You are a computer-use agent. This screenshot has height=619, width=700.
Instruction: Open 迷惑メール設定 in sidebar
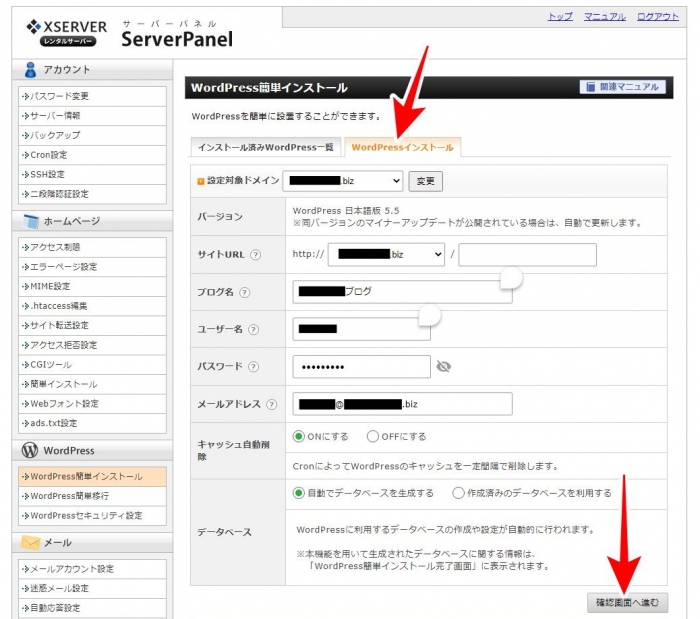92,589
